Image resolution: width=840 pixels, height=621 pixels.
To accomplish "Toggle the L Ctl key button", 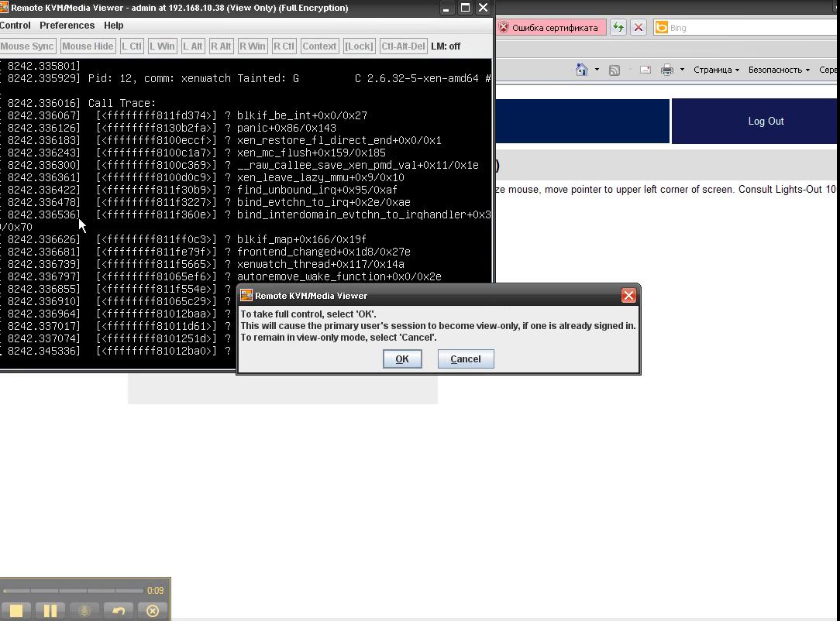I will [132, 46].
